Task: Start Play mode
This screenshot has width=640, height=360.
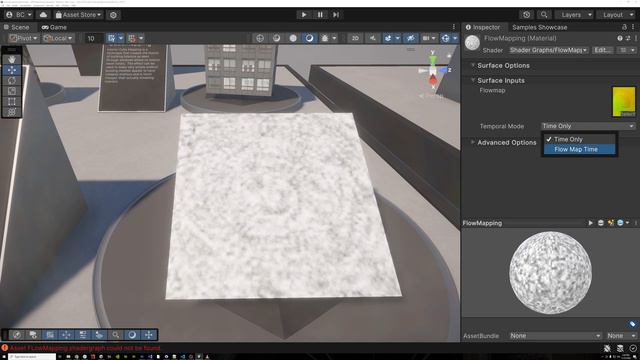Action: pos(304,15)
